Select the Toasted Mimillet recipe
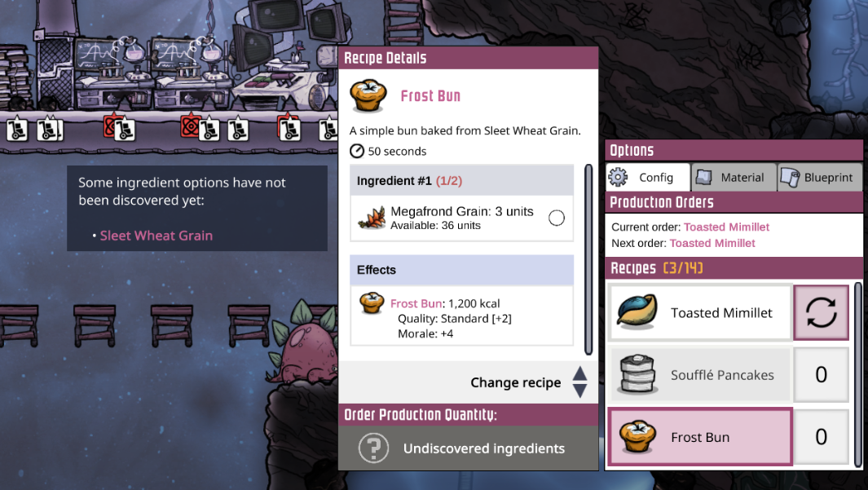Viewport: 868px width, 490px height. pos(700,313)
